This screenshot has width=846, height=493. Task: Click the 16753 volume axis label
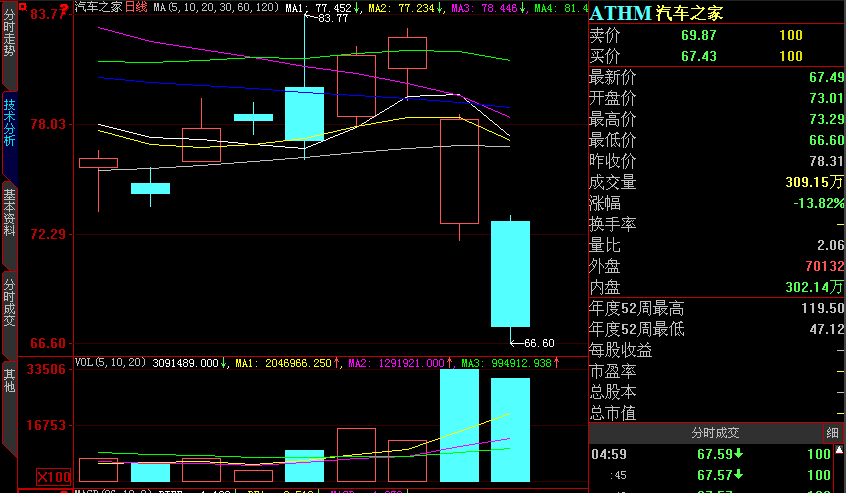(46, 426)
